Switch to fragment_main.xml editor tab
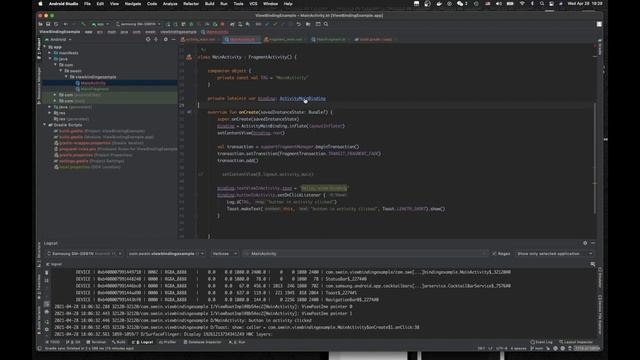 (285, 40)
